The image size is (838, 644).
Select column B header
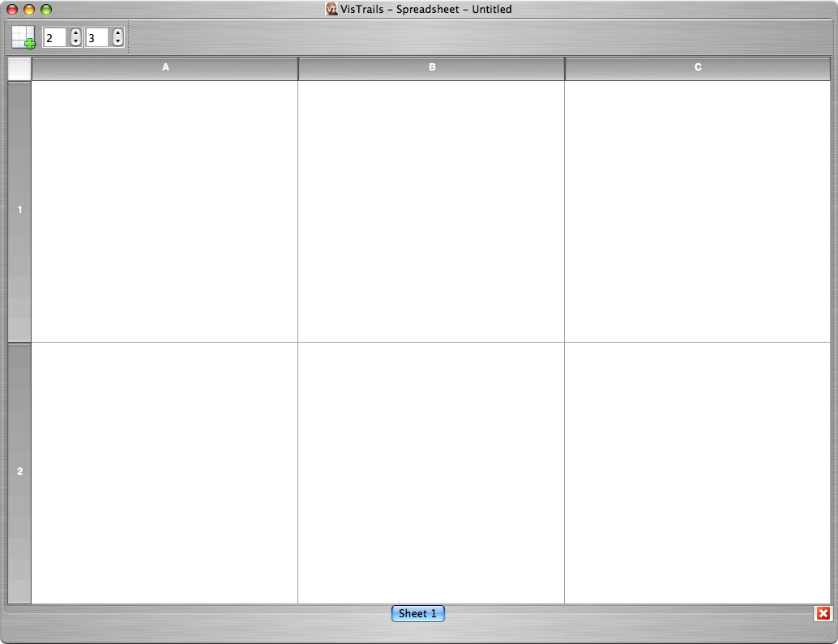coord(431,68)
